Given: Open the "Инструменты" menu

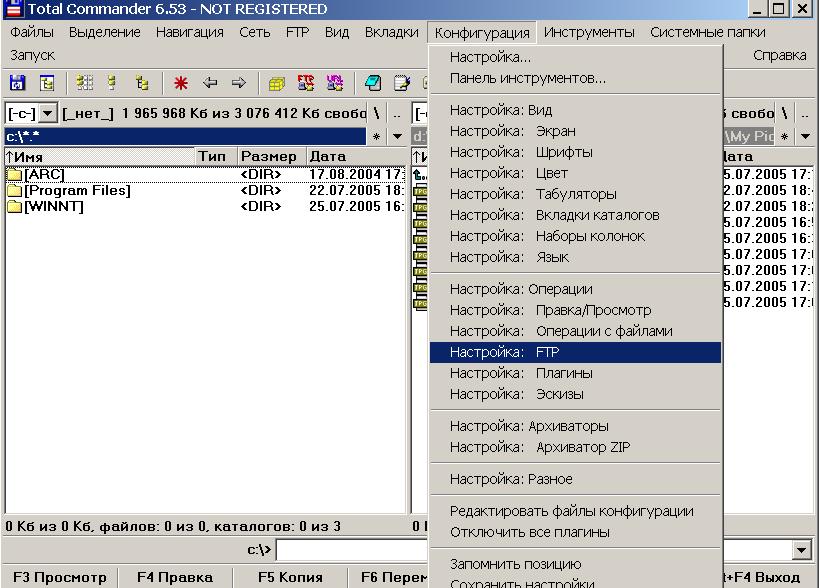Looking at the screenshot, I should click(589, 32).
